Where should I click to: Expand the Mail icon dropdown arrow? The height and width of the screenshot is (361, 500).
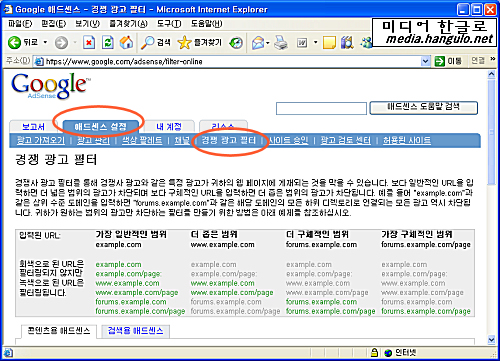pos(268,43)
